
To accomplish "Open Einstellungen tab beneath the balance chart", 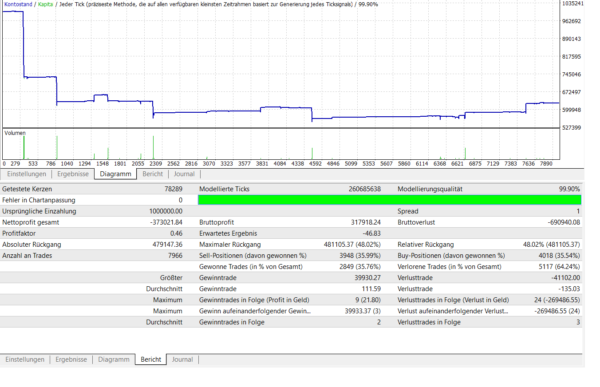I will 26,174.
